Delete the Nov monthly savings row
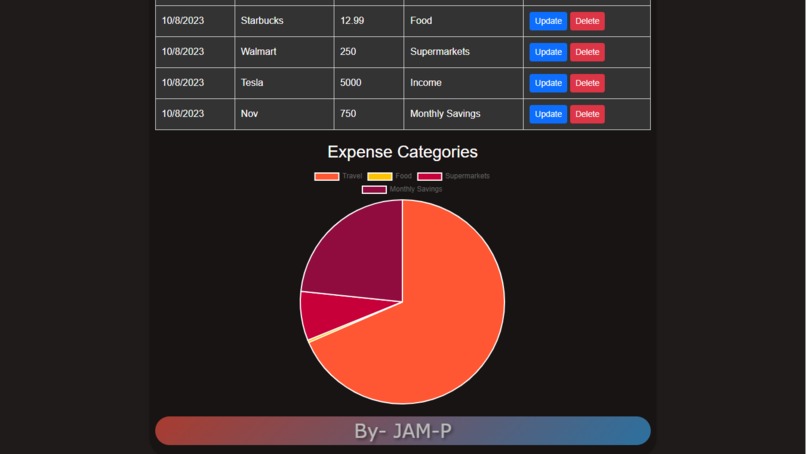Viewport: 806px width, 454px height. (x=587, y=114)
